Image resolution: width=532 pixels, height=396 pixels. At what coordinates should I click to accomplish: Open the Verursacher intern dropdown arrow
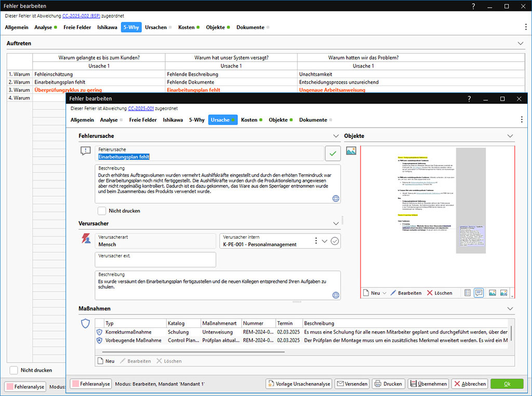pyautogui.click(x=325, y=241)
